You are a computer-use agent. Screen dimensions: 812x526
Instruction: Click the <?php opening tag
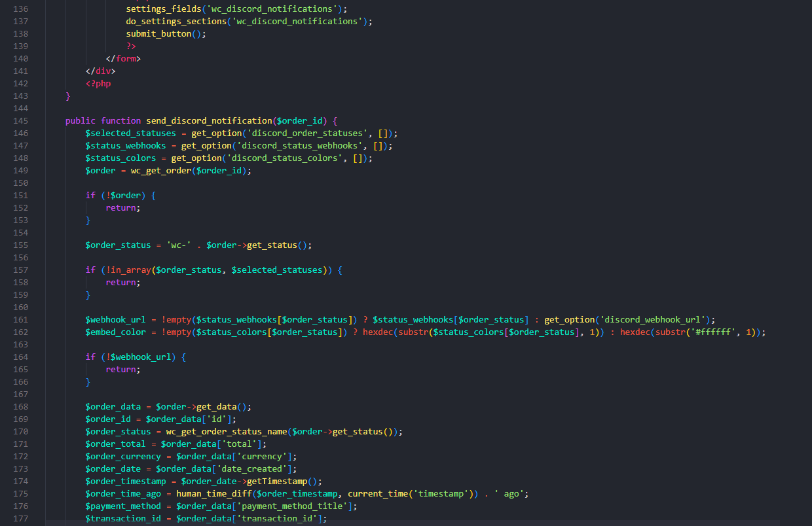point(98,84)
